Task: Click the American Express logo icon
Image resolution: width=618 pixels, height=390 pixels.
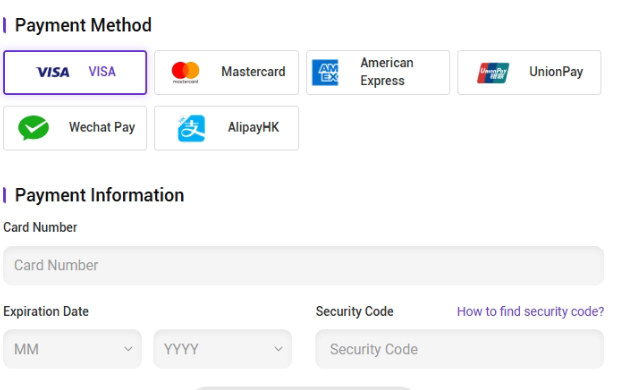Action: coord(325,72)
